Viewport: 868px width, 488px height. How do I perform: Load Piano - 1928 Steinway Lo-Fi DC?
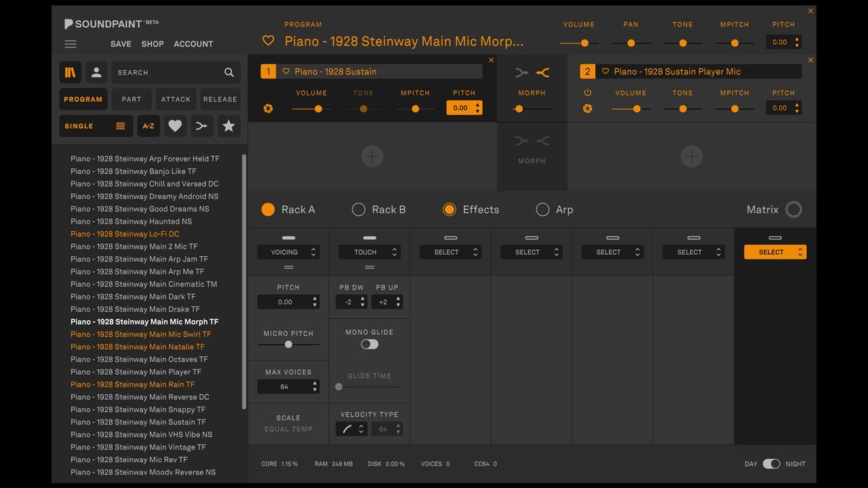click(x=125, y=234)
